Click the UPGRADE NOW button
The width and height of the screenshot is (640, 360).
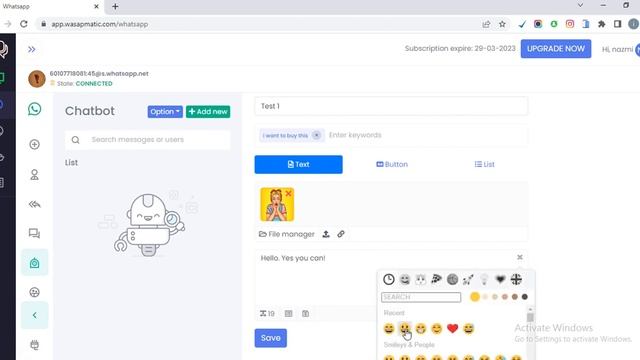[556, 49]
